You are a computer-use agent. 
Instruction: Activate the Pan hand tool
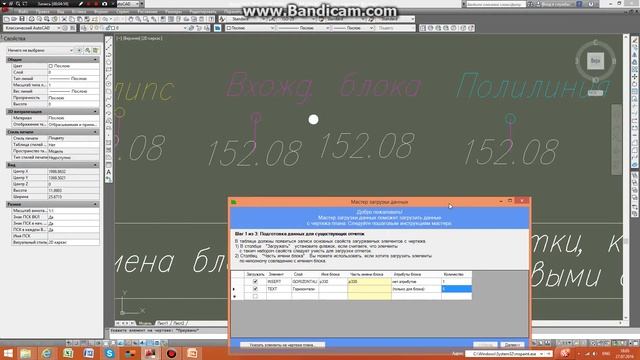pyautogui.click(x=131, y=19)
